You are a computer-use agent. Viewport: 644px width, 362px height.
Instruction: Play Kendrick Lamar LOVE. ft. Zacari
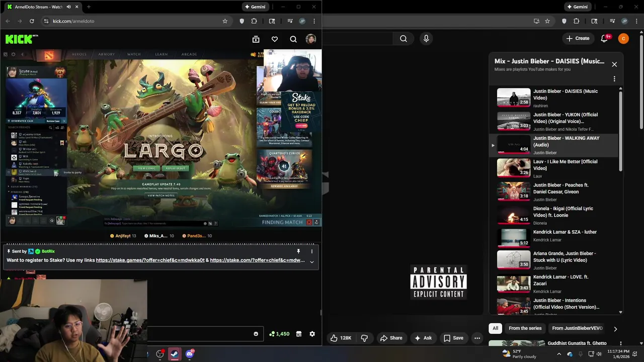coord(553,284)
